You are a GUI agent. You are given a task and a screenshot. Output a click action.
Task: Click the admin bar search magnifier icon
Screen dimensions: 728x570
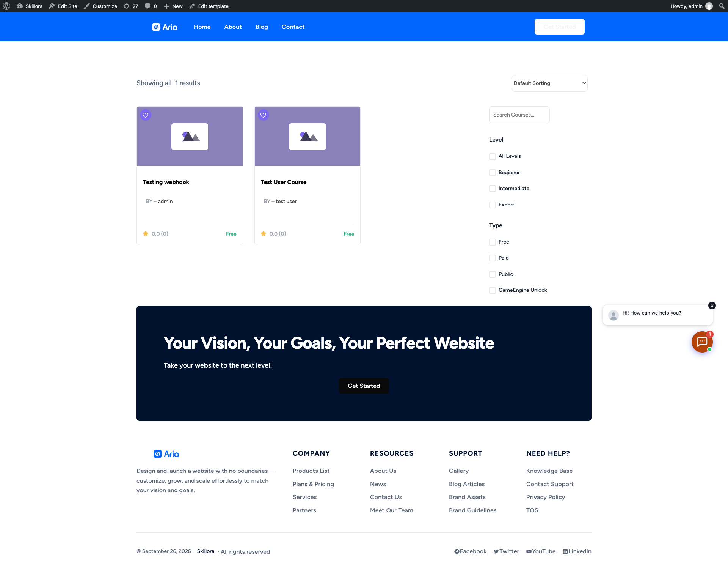coord(722,6)
